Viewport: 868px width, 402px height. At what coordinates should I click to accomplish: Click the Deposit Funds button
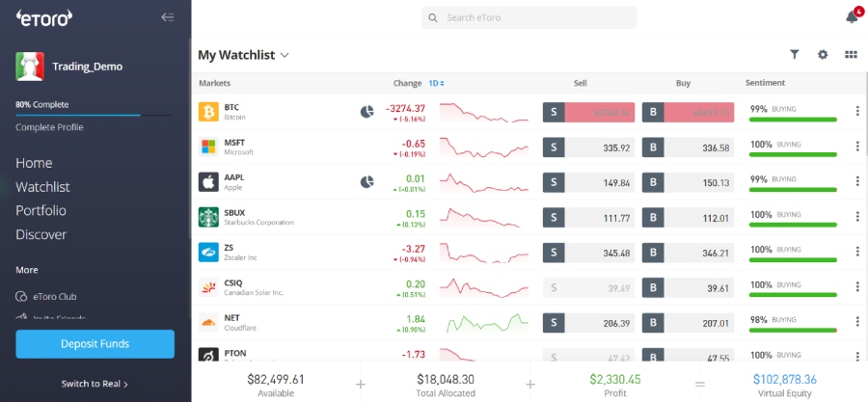95,344
